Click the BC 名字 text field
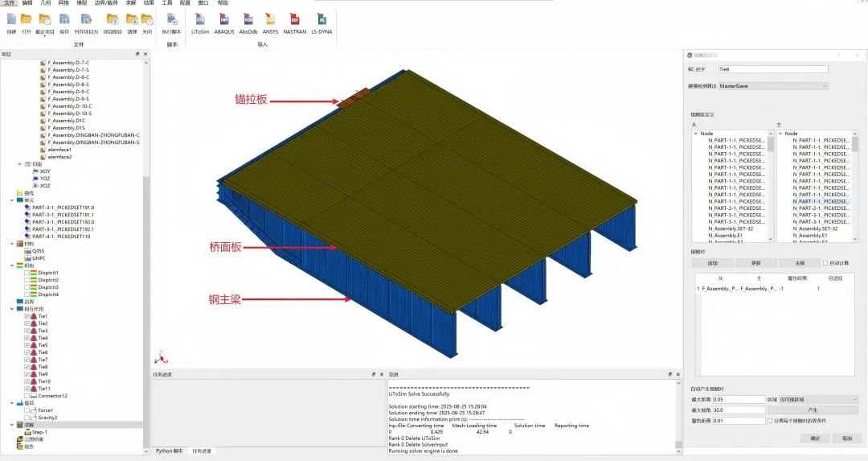The height and width of the screenshot is (461, 868). (761, 70)
